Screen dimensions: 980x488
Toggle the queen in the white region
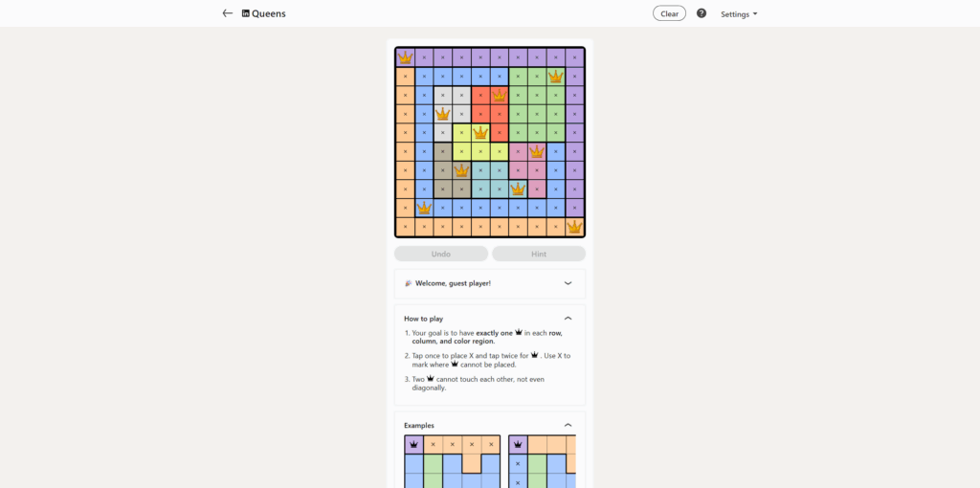[443, 114]
